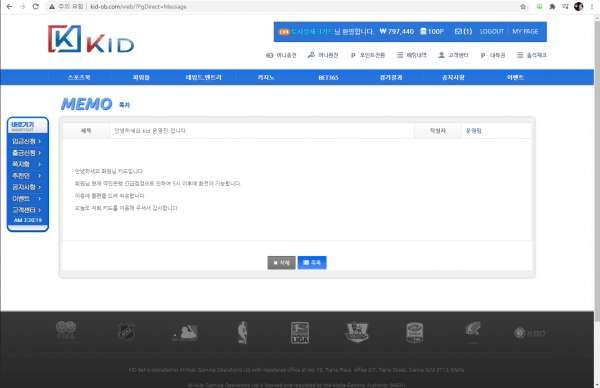Expand 쪽지함 in the shortcut sidebar
The height and width of the screenshot is (388, 600).
27,164
